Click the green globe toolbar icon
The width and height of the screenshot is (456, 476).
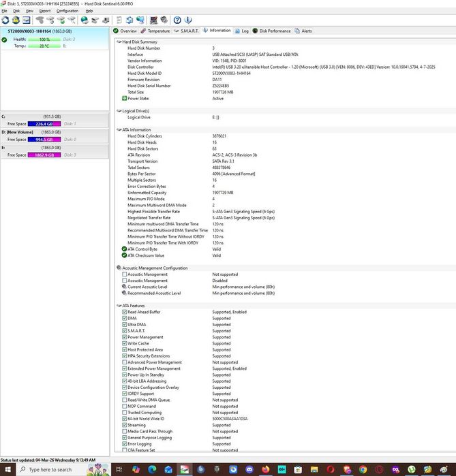85,20
